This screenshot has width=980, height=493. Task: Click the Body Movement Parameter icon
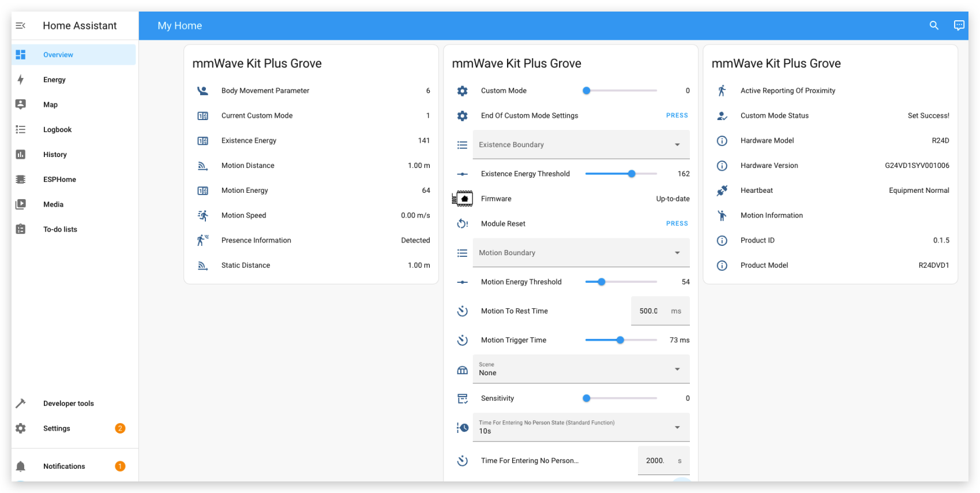click(202, 91)
